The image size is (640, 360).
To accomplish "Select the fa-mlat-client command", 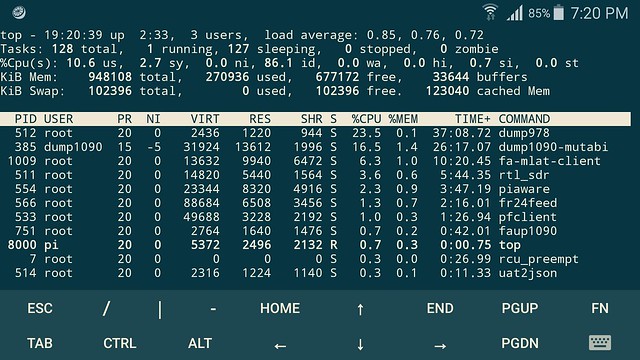I will [549, 161].
